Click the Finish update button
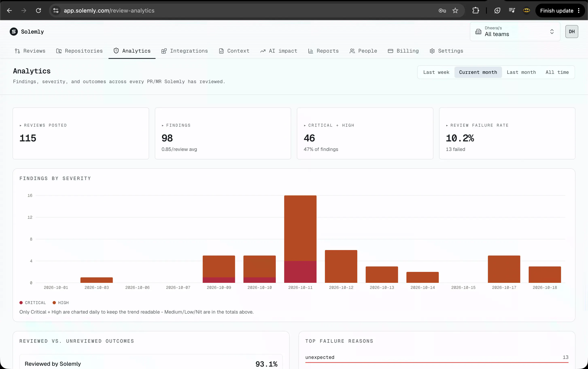The height and width of the screenshot is (369, 588). coord(556,11)
